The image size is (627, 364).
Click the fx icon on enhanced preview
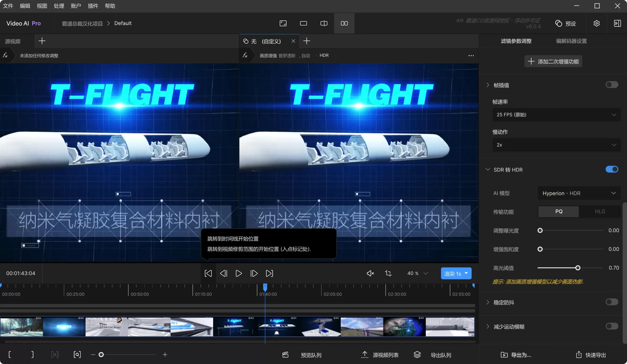point(245,55)
